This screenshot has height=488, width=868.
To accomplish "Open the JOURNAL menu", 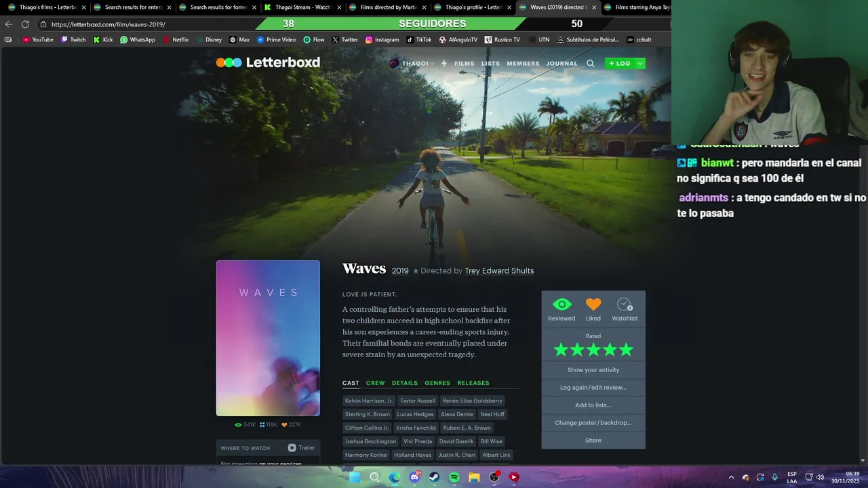I will (562, 64).
